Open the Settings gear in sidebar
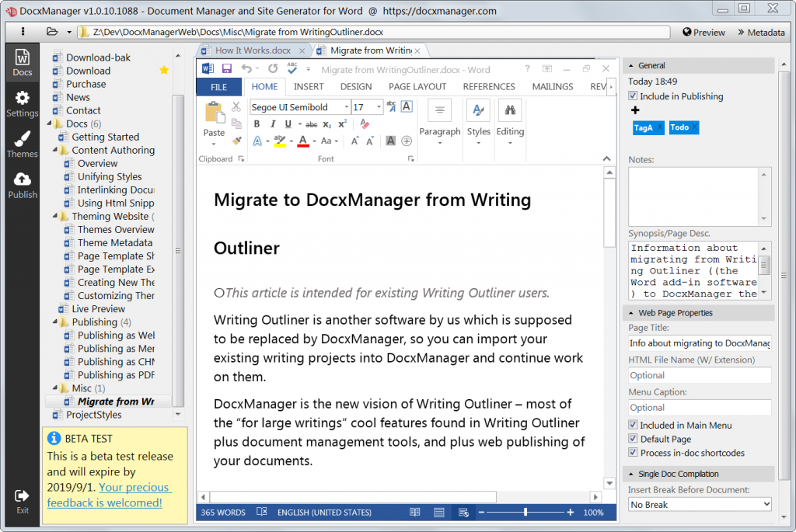Viewport: 796px width, 532px height. coord(23,104)
